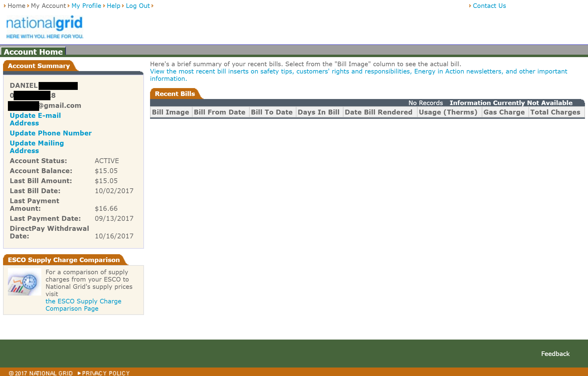Click the ACTIVE account status value
Image resolution: width=588 pixels, height=376 pixels.
[x=107, y=161]
